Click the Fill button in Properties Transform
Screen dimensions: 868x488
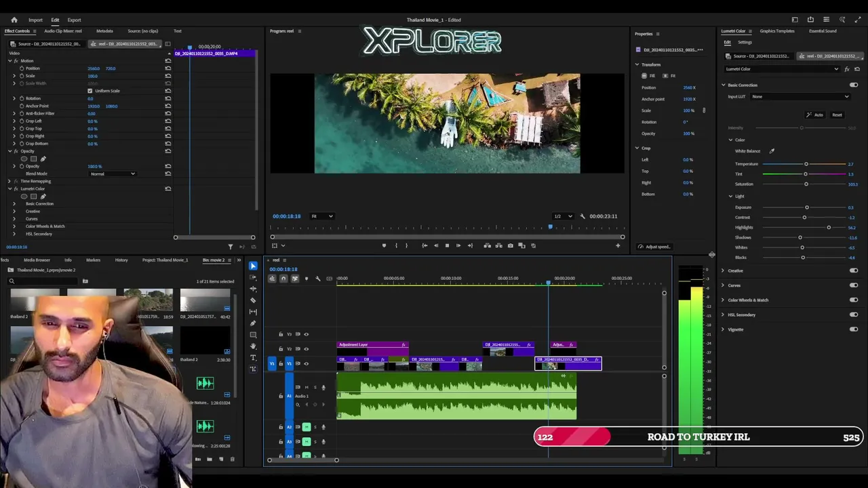click(649, 76)
